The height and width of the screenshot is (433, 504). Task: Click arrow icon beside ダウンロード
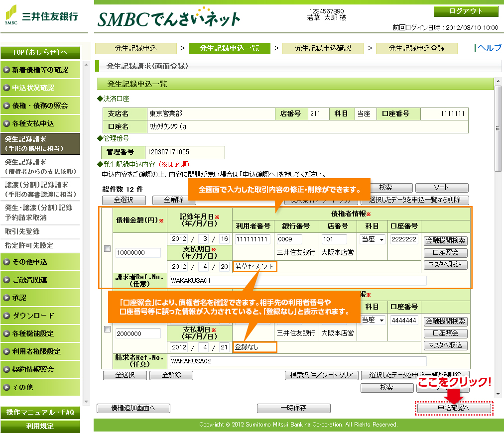(6, 316)
